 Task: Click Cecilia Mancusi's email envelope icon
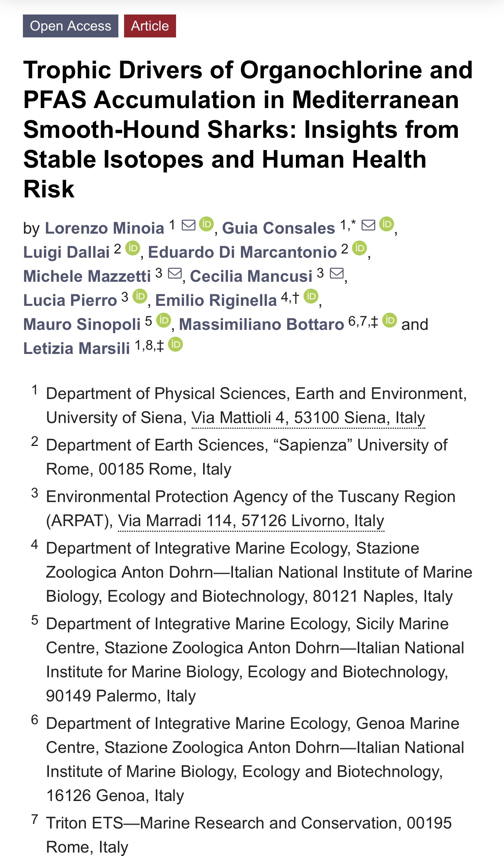pos(336,273)
